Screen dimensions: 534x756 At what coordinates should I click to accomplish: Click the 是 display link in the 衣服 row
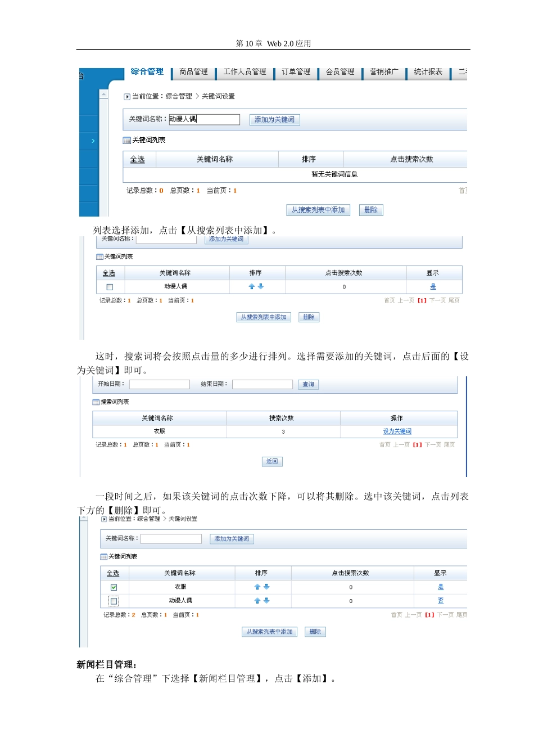[441, 587]
